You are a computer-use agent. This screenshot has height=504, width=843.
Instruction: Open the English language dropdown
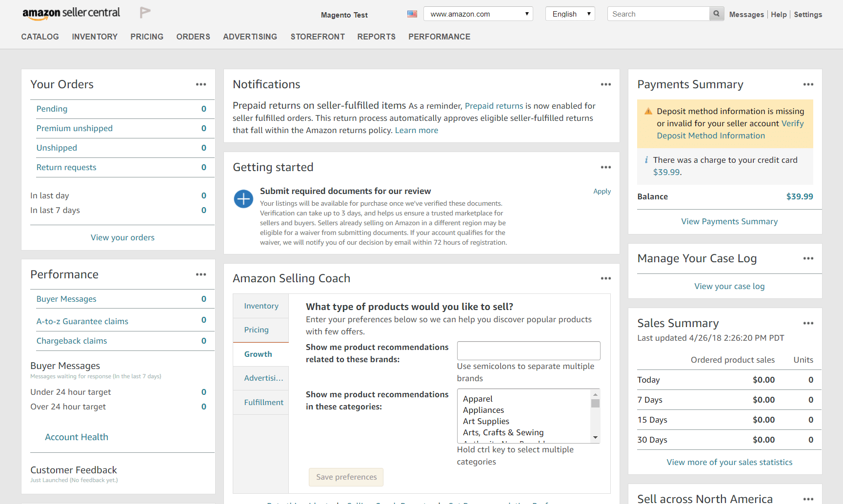570,14
